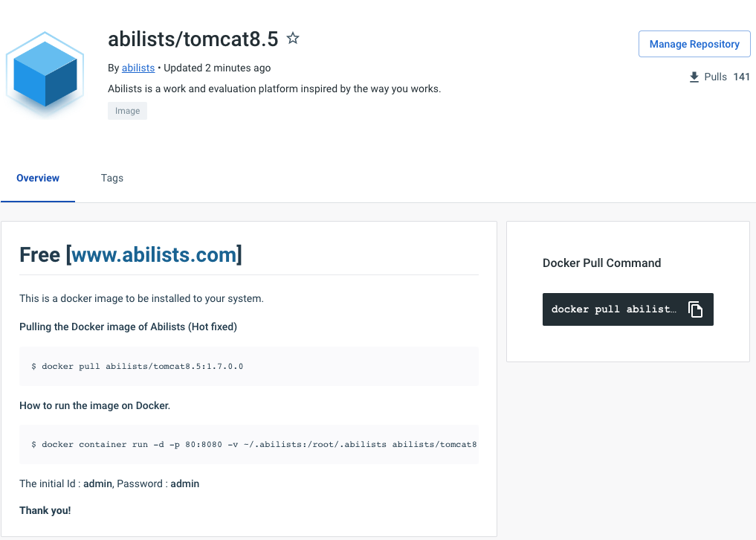Click the repository title abilists/tomcat8.5
Screen dimensions: 756x540
coord(193,39)
